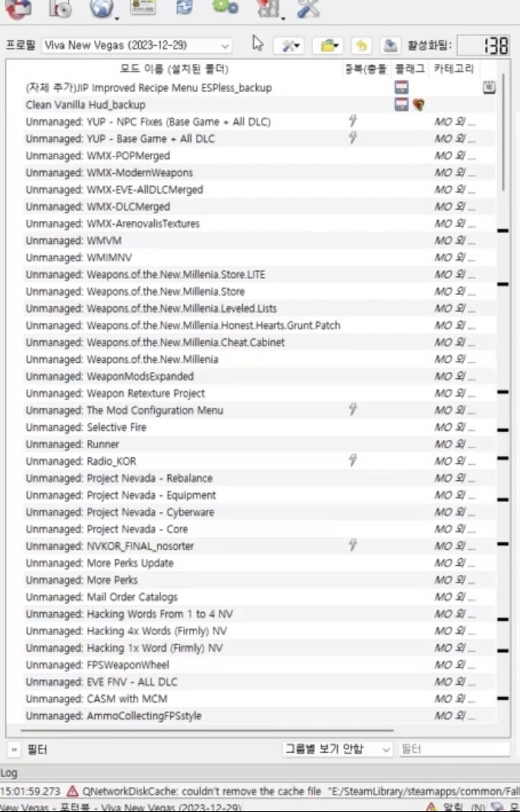Screen dimensions: 520x812
Task: Click lightning icon on The Mod Configuration Menu row
Action: coord(353,409)
